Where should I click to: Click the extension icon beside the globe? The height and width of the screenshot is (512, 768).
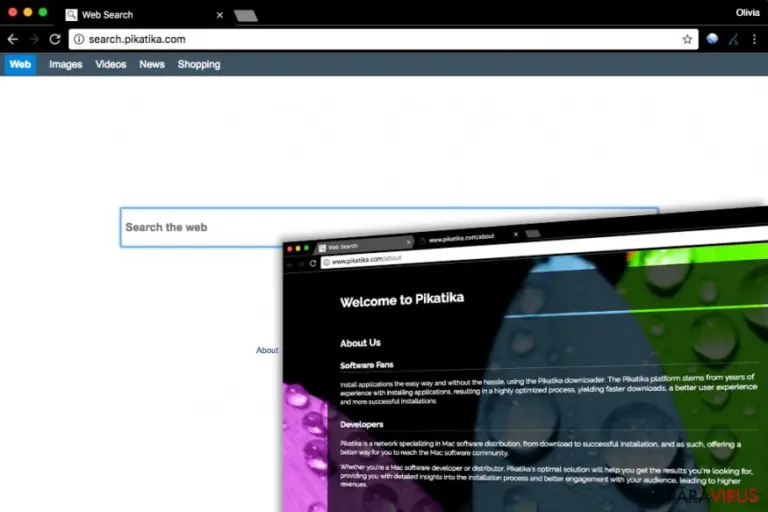[x=733, y=39]
